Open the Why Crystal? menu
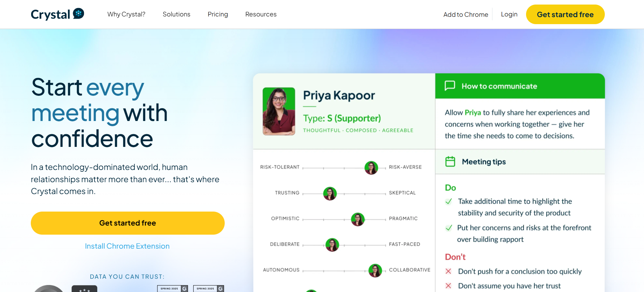The width and height of the screenshot is (644, 292). [126, 14]
